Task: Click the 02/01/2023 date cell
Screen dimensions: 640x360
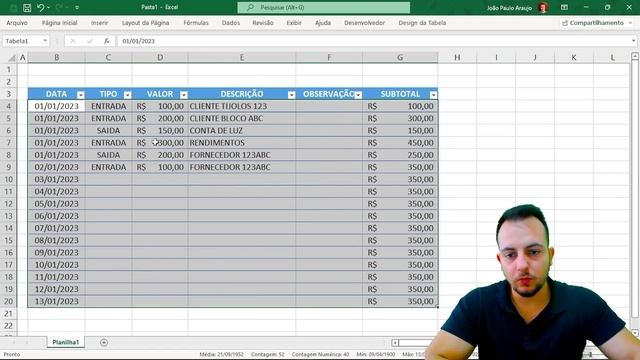Action: [56, 167]
